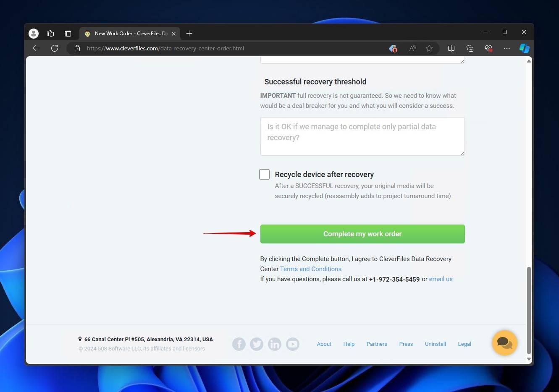Open Collections panel
The image size is (559, 392).
(470, 48)
